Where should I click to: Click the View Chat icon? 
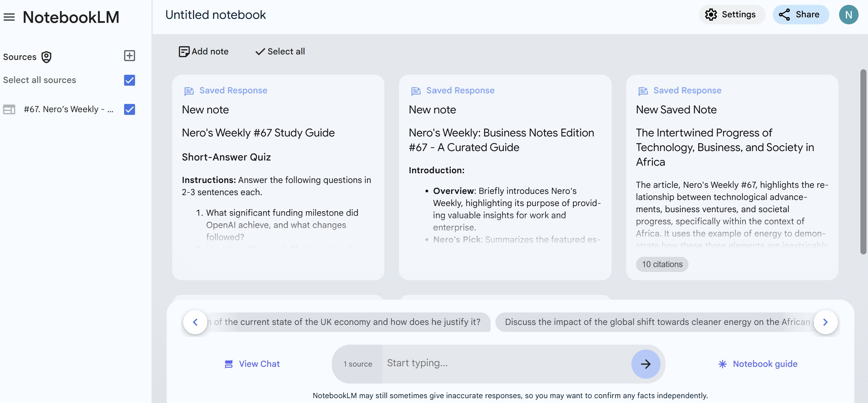click(229, 364)
